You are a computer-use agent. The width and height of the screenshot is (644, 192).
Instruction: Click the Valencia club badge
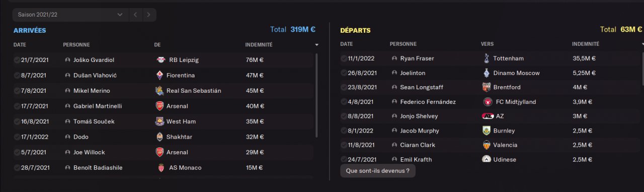pyautogui.click(x=487, y=145)
